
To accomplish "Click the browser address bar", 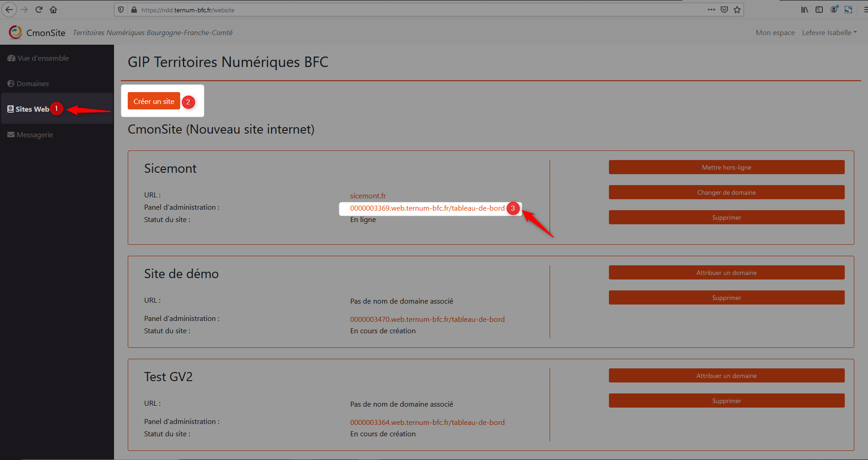I will click(411, 10).
